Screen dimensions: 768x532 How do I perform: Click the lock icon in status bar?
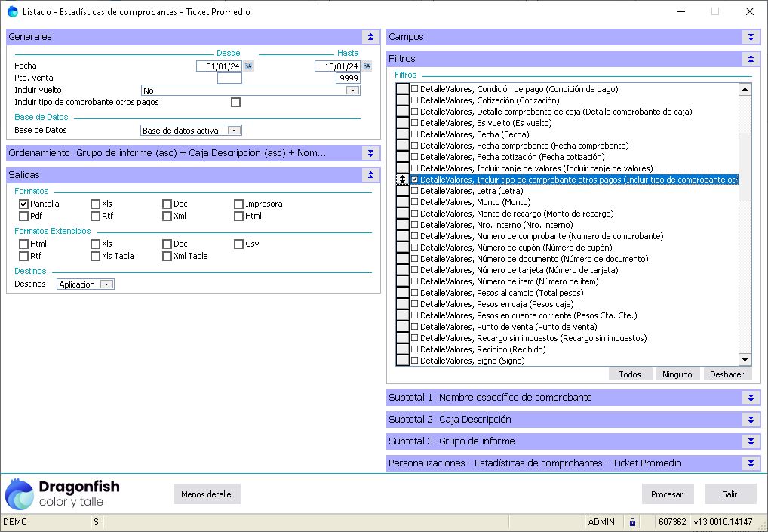pos(632,521)
